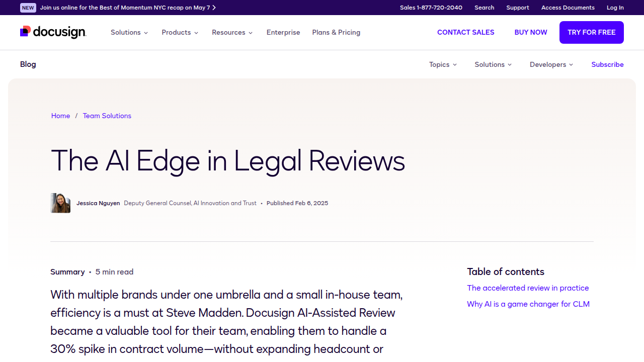This screenshot has width=644, height=362.
Task: Click the Subscribe link
Action: tap(607, 64)
